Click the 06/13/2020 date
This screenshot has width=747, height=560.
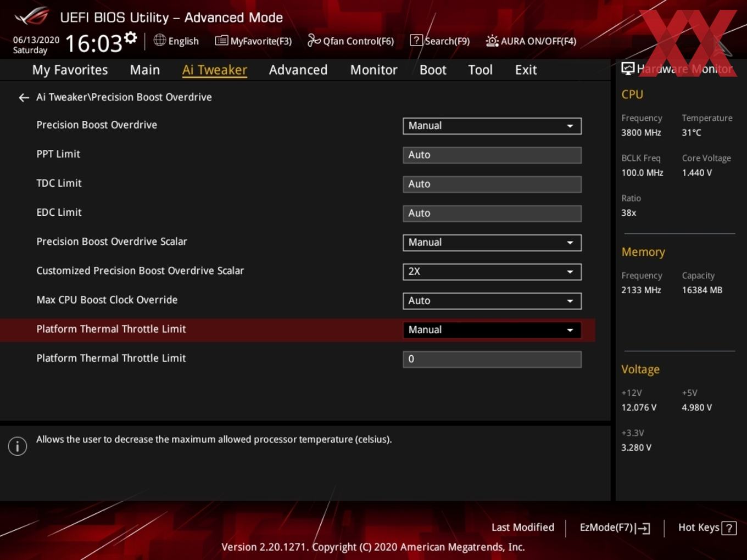tap(36, 40)
